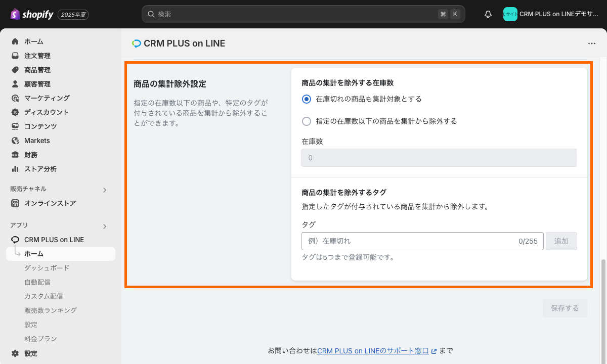Click 商品の集計除外設定 heading
The width and height of the screenshot is (607, 364).
pyautogui.click(x=170, y=84)
